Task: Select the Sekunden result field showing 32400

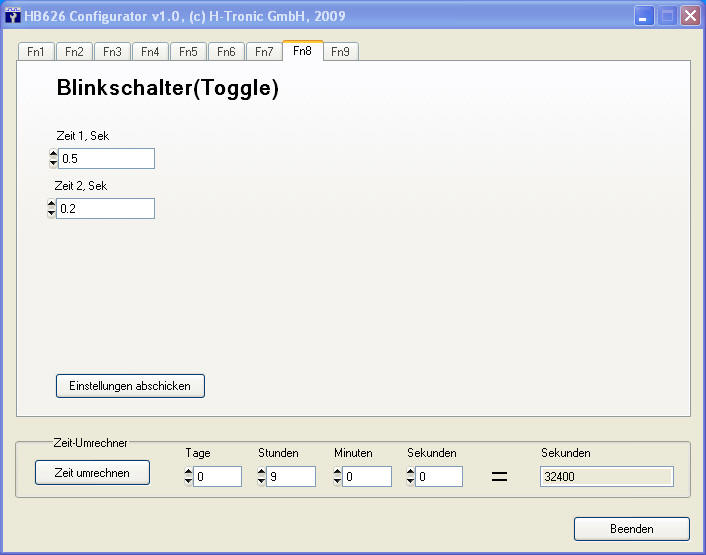Action: coord(606,478)
